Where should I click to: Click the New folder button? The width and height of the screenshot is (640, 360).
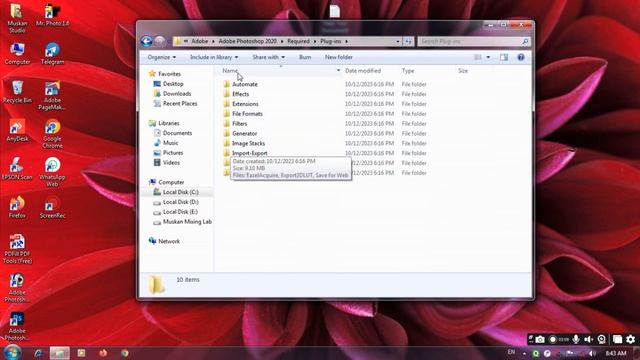pos(338,57)
